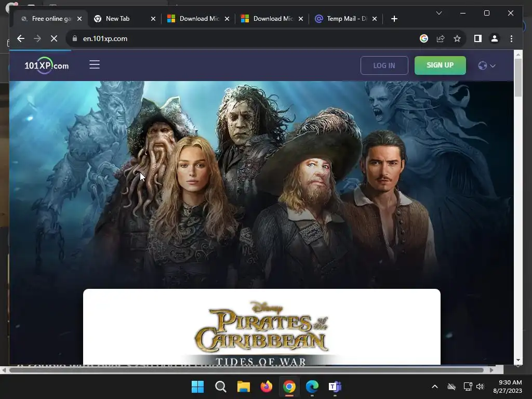This screenshot has height=399, width=532.
Task: Open Microsoft Teams from taskbar
Action: [335, 387]
